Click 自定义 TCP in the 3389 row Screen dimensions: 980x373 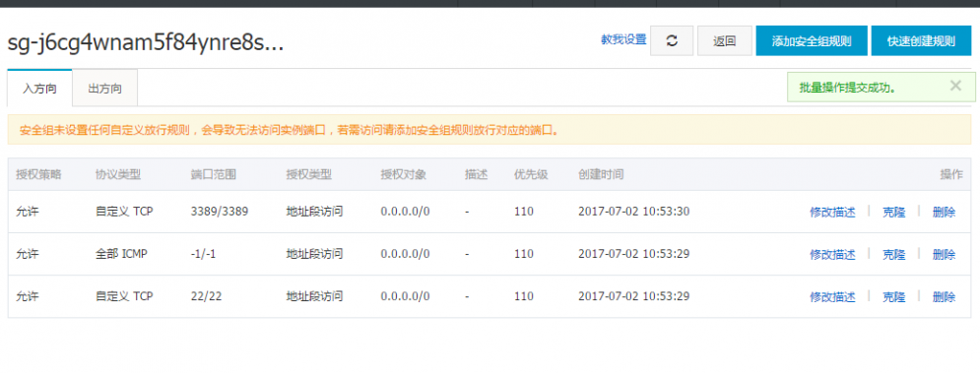(124, 212)
